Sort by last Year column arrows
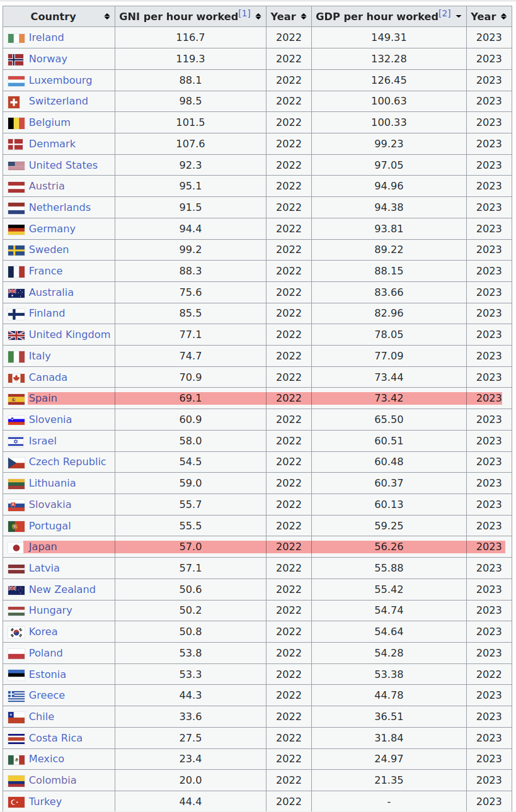The image size is (516, 812). [504, 16]
